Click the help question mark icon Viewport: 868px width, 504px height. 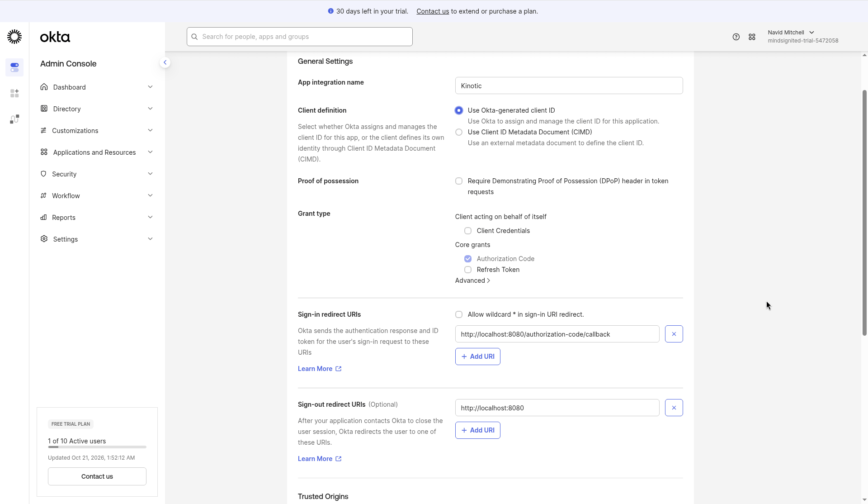click(x=736, y=37)
